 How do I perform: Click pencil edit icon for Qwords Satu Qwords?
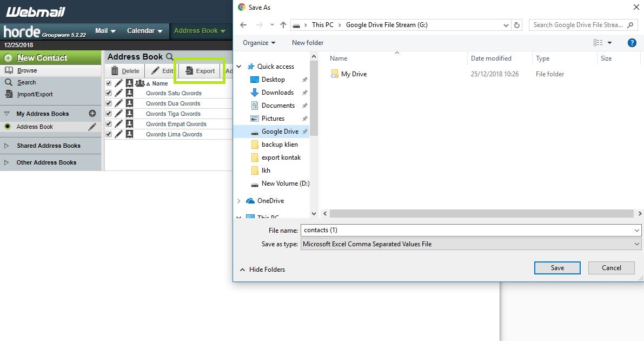coord(119,93)
